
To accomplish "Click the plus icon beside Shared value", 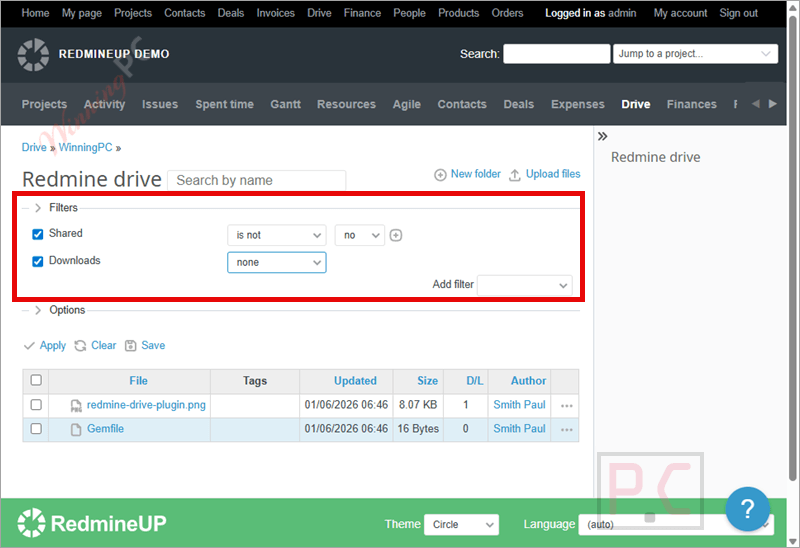I will (x=396, y=235).
